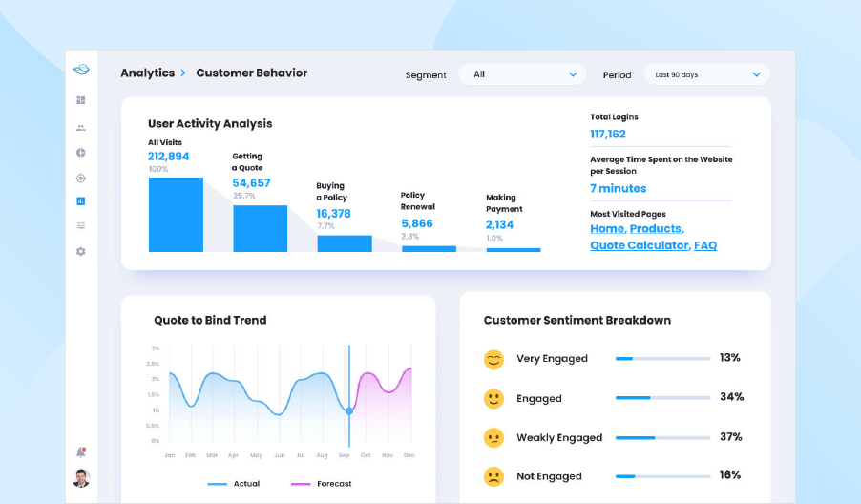Open the filter sliders icon in sidebar
Viewport: 861px width, 504px height.
pos(81,226)
